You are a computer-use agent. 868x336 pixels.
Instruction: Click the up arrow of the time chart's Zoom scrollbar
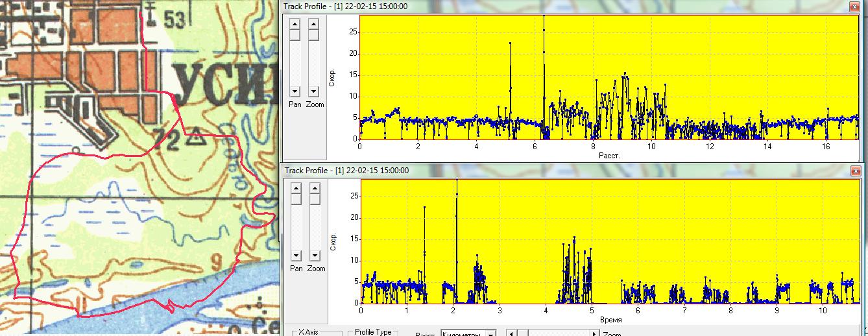pos(315,188)
